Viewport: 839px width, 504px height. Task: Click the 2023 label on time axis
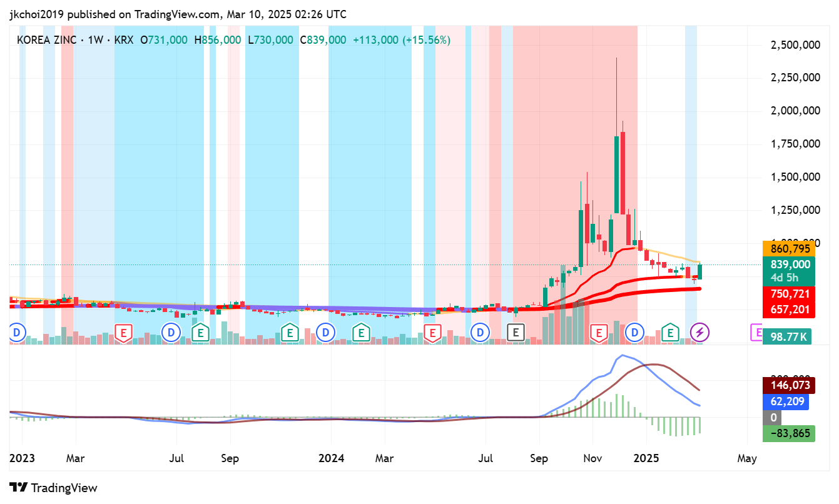coord(22,458)
